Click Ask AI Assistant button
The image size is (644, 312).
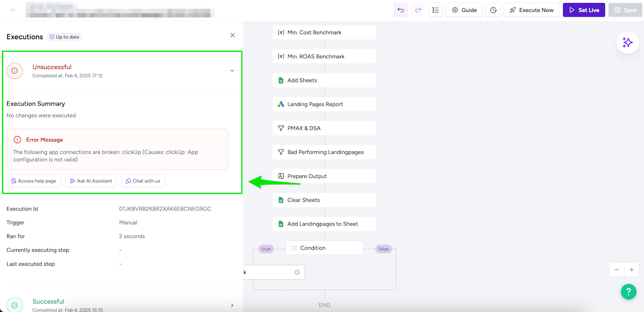click(x=91, y=181)
